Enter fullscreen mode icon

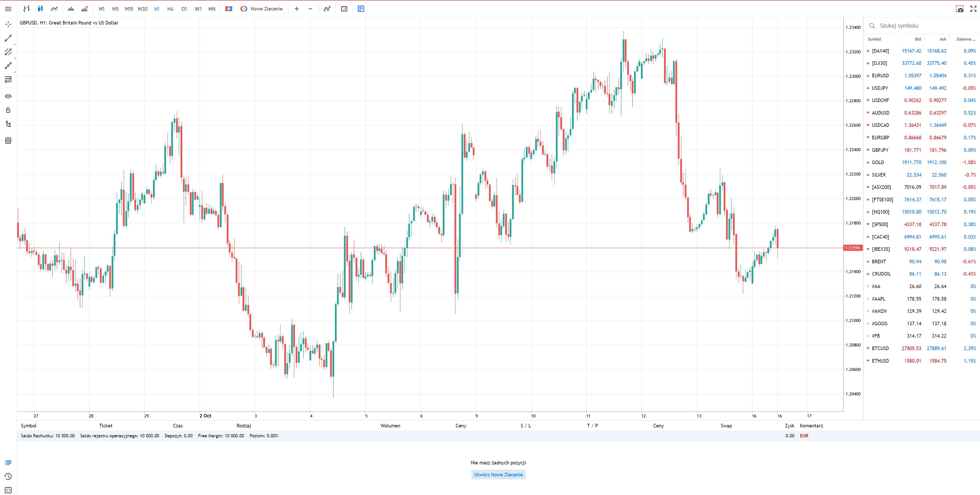(x=973, y=9)
